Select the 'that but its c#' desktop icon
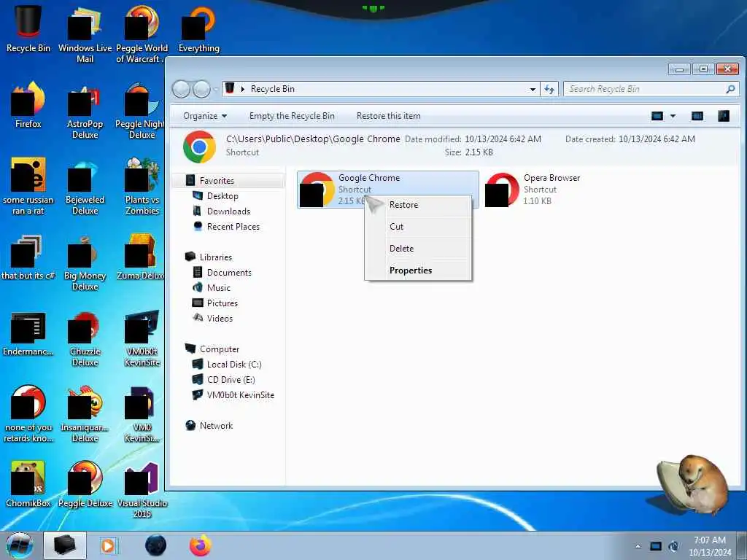The width and height of the screenshot is (747, 560). point(28,257)
